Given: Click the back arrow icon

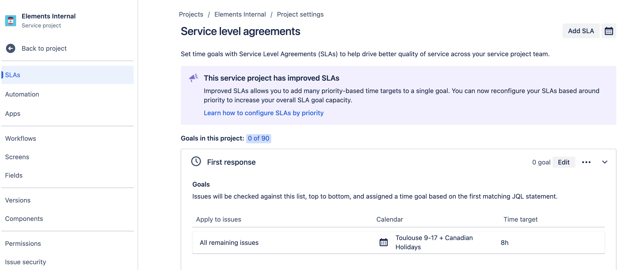Looking at the screenshot, I should 11,48.
